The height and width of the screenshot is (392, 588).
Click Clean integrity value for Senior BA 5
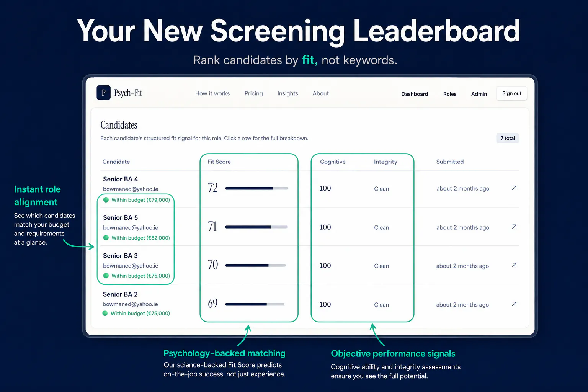381,227
